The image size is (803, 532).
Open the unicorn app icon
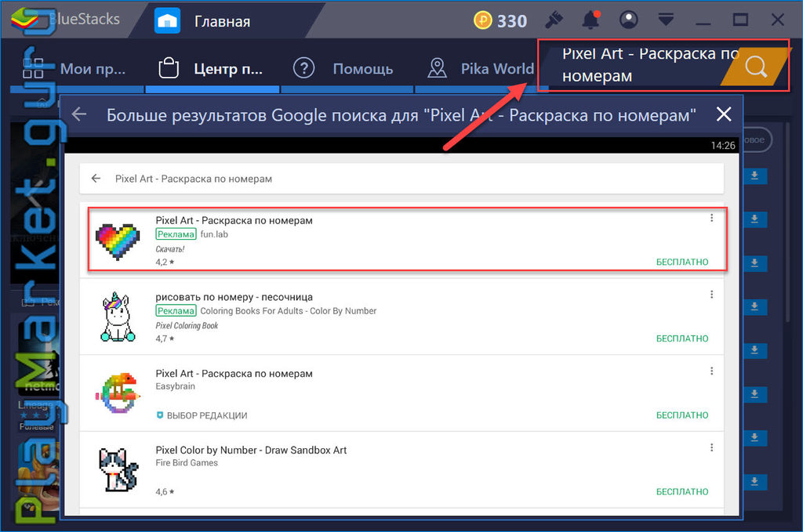pyautogui.click(x=118, y=317)
